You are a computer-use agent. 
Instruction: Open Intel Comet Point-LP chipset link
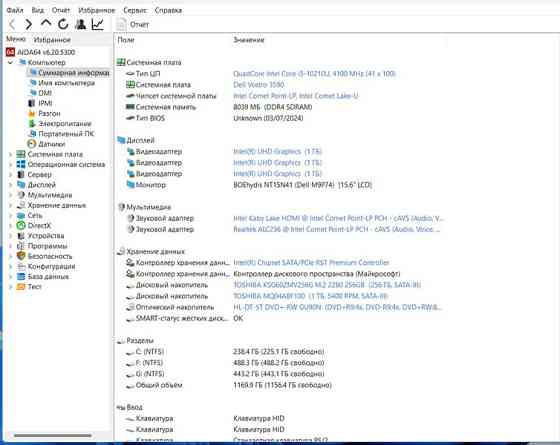point(296,96)
